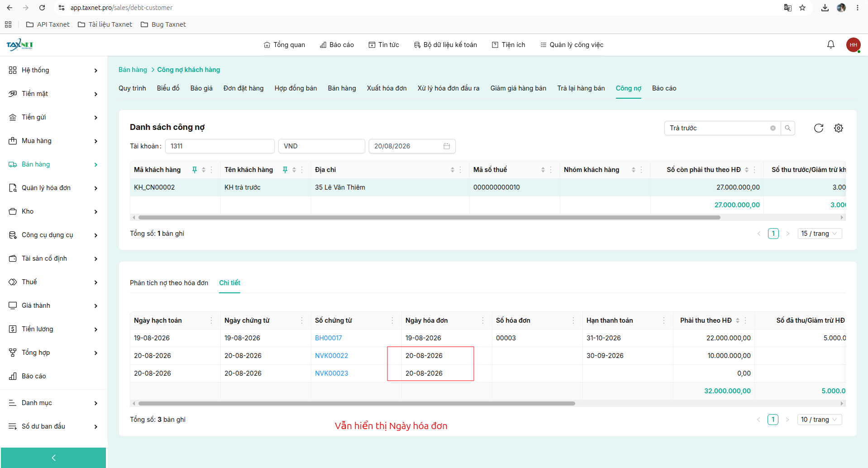Open the Xuất hóa đơn tab
868x468 pixels.
386,88
